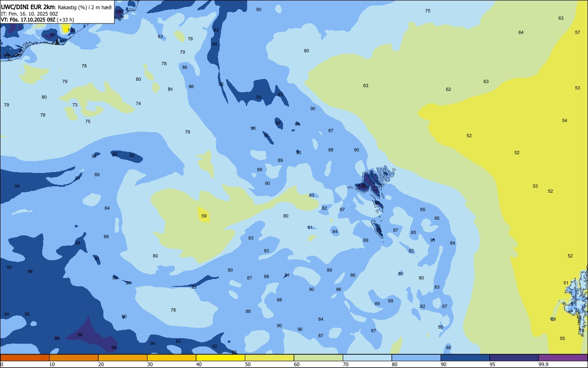
Task: Select the 74 humidity value on the map
Action: pos(138,104)
